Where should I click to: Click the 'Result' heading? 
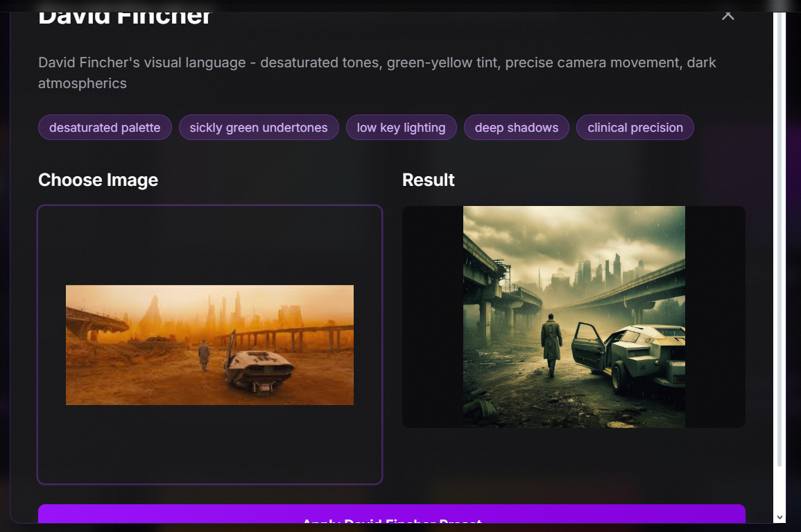tap(428, 180)
